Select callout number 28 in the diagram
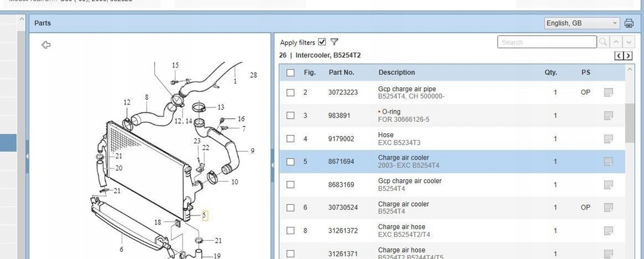 click(253, 75)
